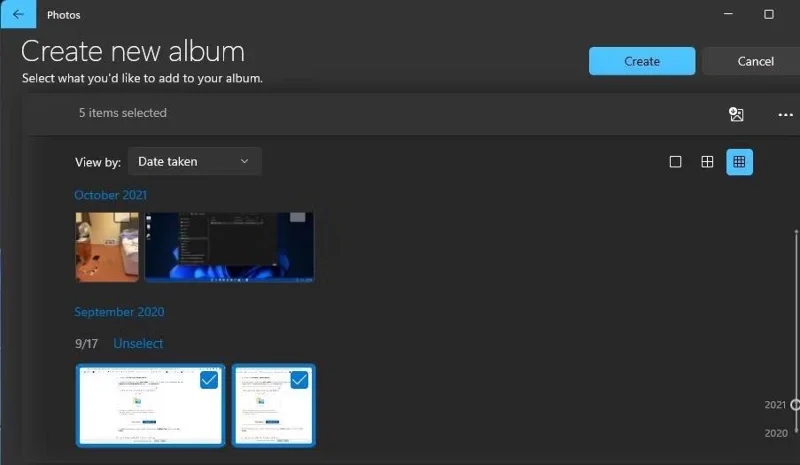The width and height of the screenshot is (800, 465).
Task: Maximize the Photos window
Action: click(768, 14)
